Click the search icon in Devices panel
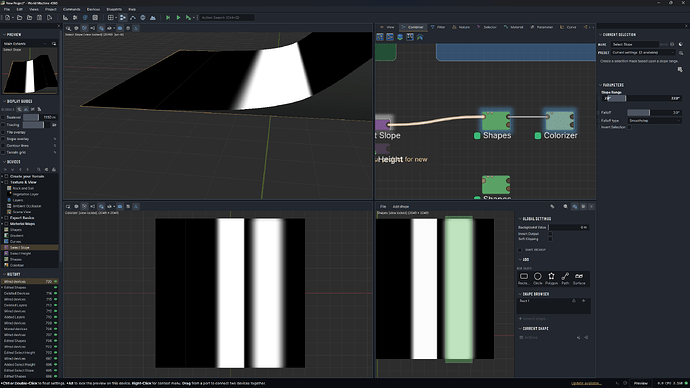This screenshot has height=388, width=690. pos(39,169)
